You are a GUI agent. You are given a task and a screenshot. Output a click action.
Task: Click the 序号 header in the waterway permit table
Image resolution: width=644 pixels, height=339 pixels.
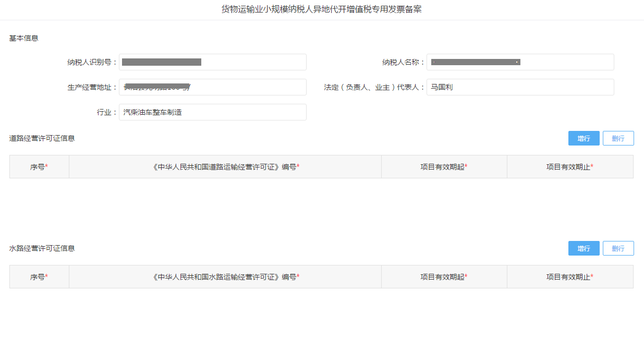(x=39, y=277)
